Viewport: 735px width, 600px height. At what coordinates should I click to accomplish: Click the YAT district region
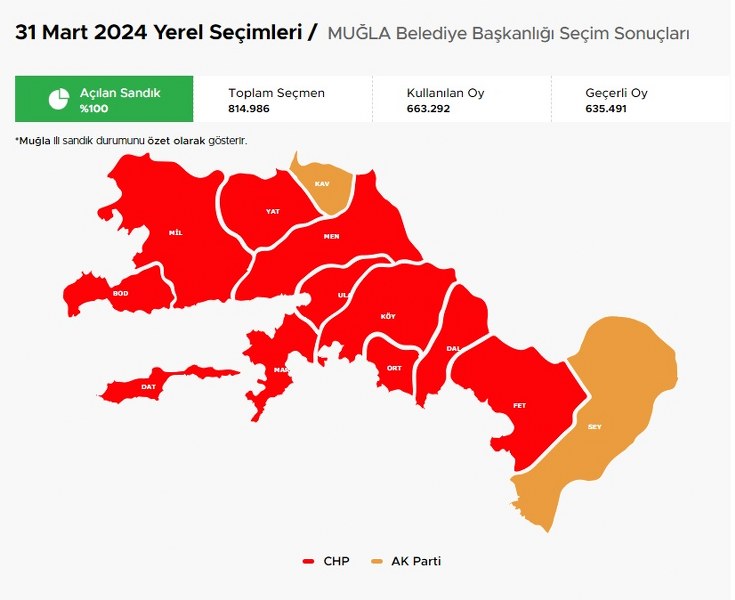(271, 211)
